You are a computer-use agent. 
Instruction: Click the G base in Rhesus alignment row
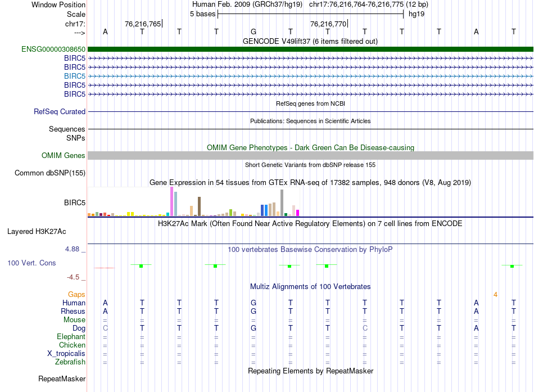(x=254, y=311)
